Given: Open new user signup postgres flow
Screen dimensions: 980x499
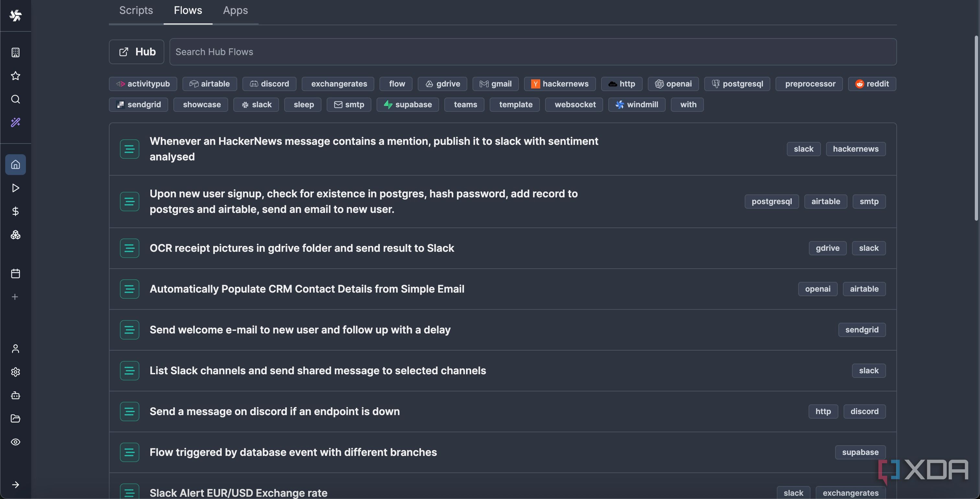Looking at the screenshot, I should (503, 202).
